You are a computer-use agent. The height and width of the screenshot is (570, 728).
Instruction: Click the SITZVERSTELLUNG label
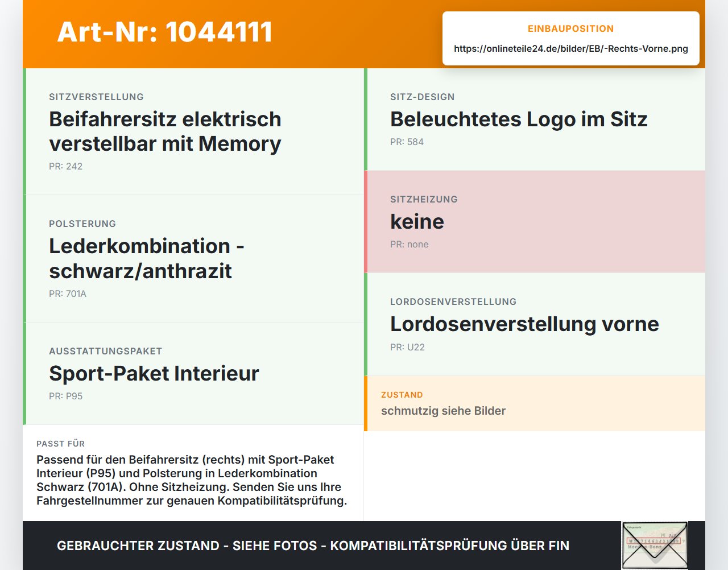pyautogui.click(x=96, y=97)
